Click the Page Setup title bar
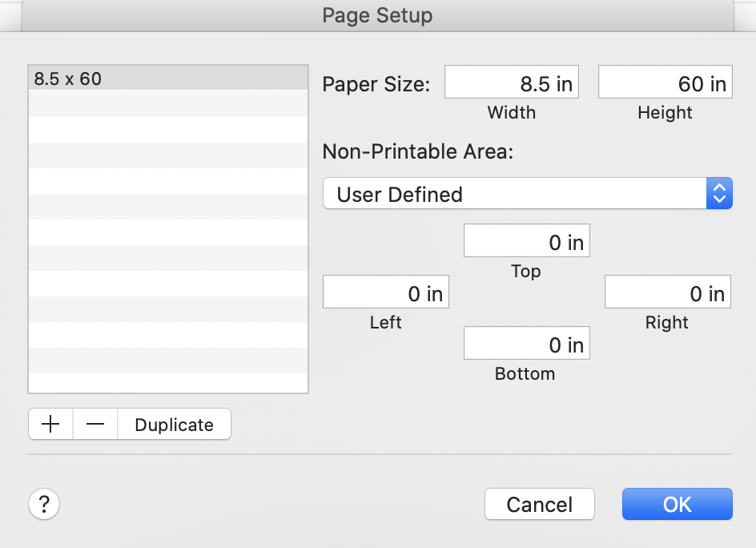 click(377, 15)
